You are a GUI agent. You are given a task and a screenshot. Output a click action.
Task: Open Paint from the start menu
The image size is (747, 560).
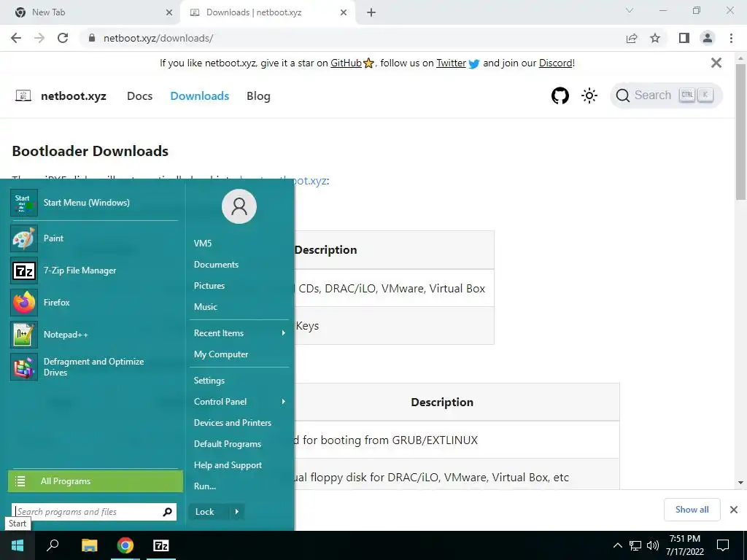coord(94,238)
